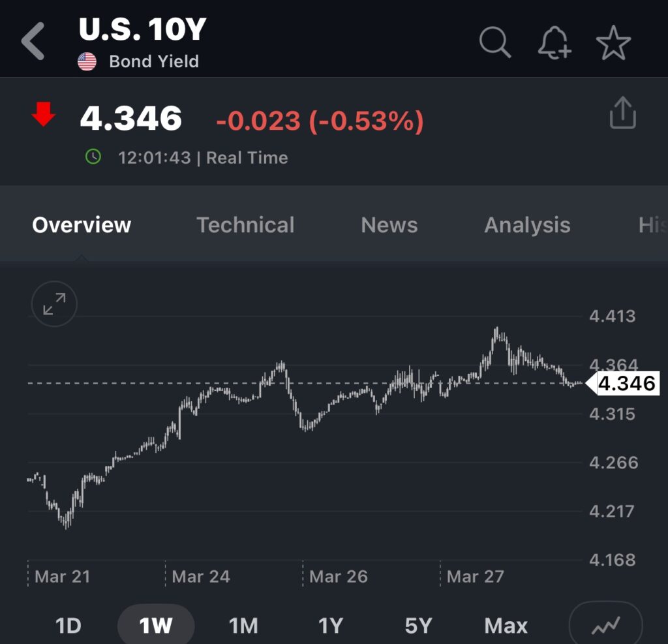
Task: Open the News tab
Action: (389, 225)
